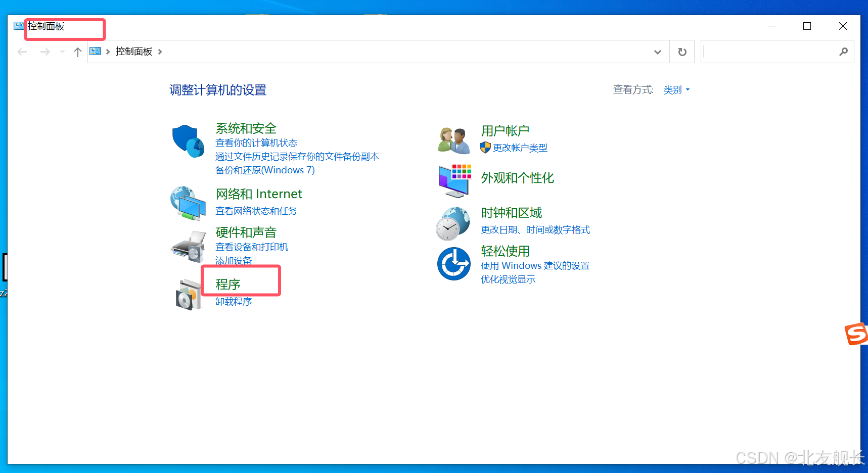The image size is (868, 473).
Task: Click the Control Panel title bar icon
Action: pos(19,25)
